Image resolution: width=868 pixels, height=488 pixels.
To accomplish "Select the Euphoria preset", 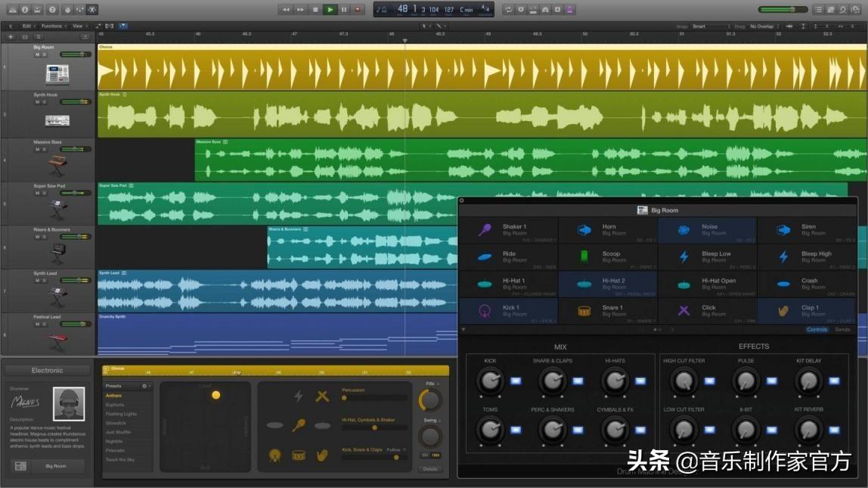I will [x=115, y=405].
